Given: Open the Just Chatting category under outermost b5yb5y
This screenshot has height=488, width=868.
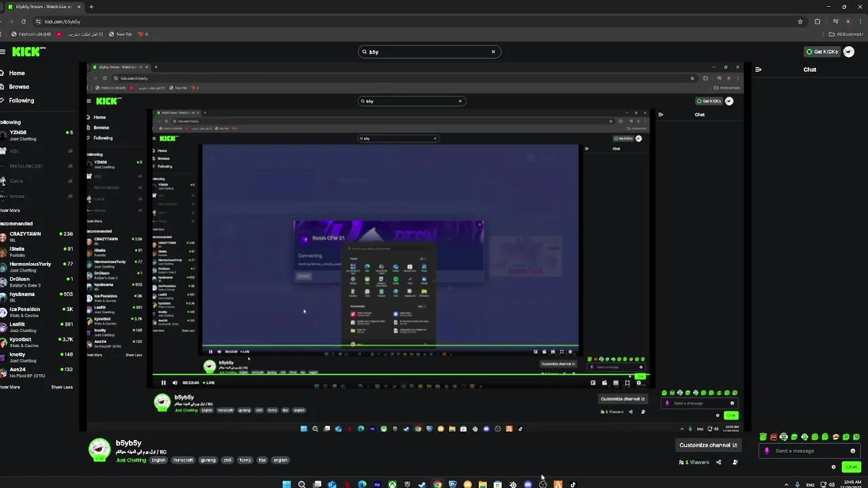Looking at the screenshot, I should (131, 460).
